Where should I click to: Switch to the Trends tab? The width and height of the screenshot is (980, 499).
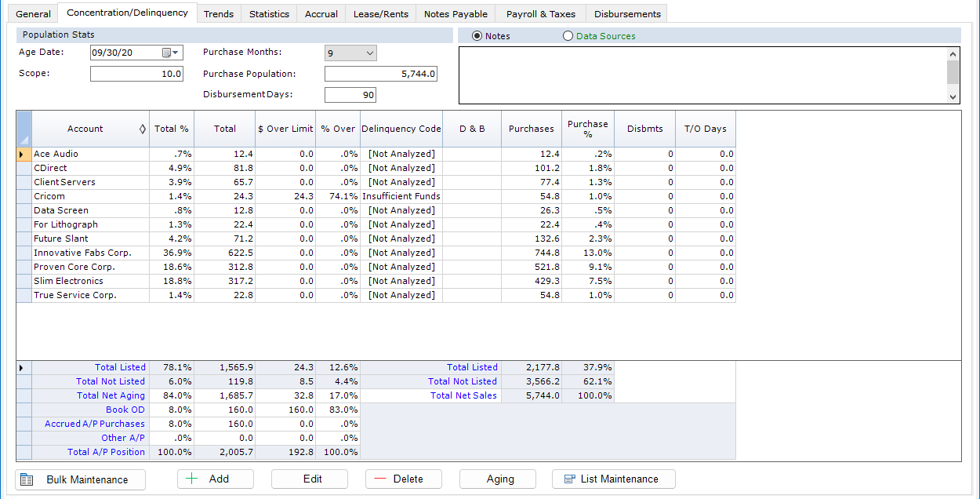point(218,14)
